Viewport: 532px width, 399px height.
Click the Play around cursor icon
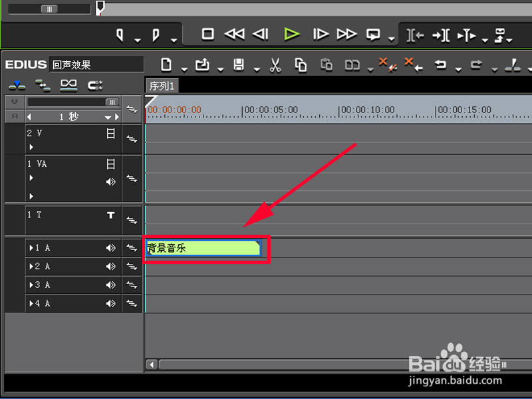pos(467,35)
